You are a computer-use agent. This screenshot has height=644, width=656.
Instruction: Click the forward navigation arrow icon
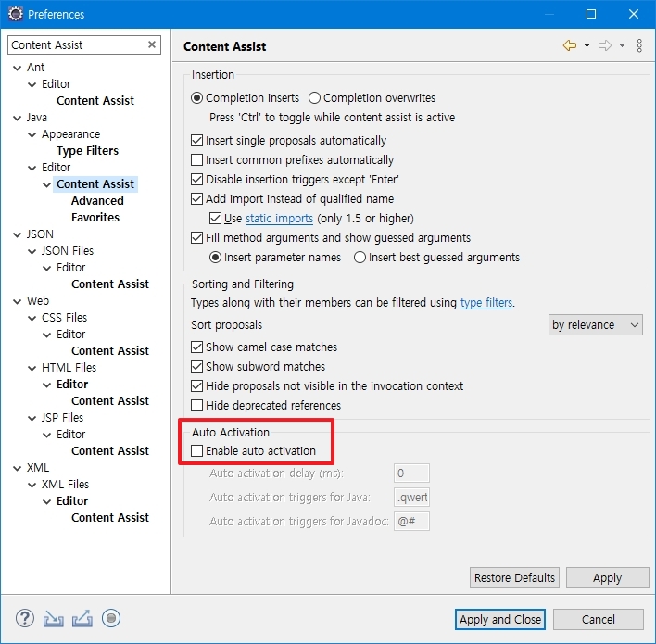click(x=605, y=45)
